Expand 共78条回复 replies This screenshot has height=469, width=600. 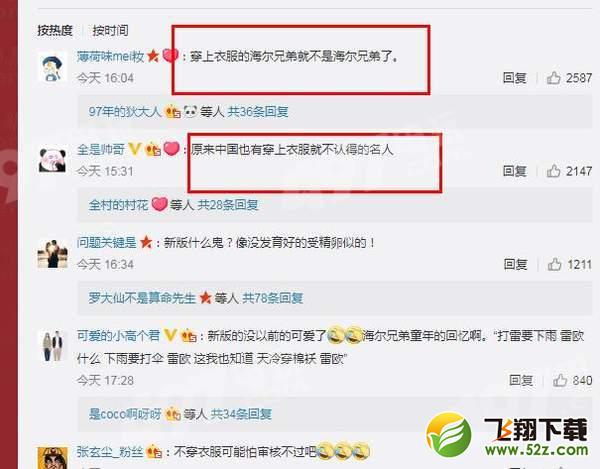273,298
